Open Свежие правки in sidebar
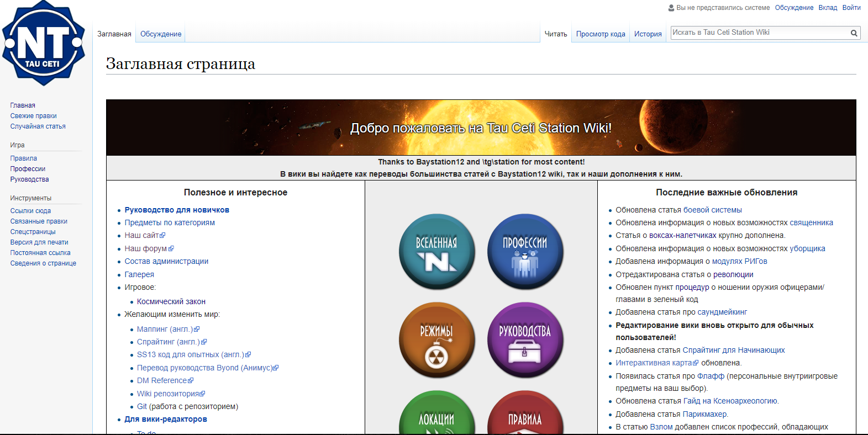868x435 pixels. point(34,116)
